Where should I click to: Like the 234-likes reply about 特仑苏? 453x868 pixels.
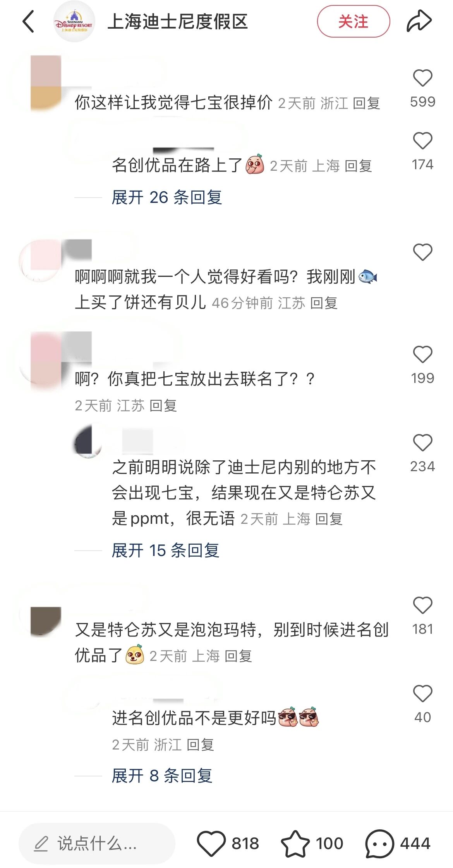click(422, 443)
